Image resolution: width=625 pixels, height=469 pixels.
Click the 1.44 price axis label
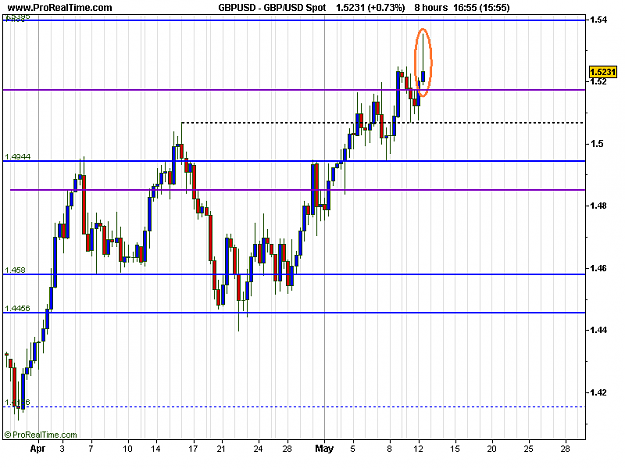pyautogui.click(x=599, y=330)
